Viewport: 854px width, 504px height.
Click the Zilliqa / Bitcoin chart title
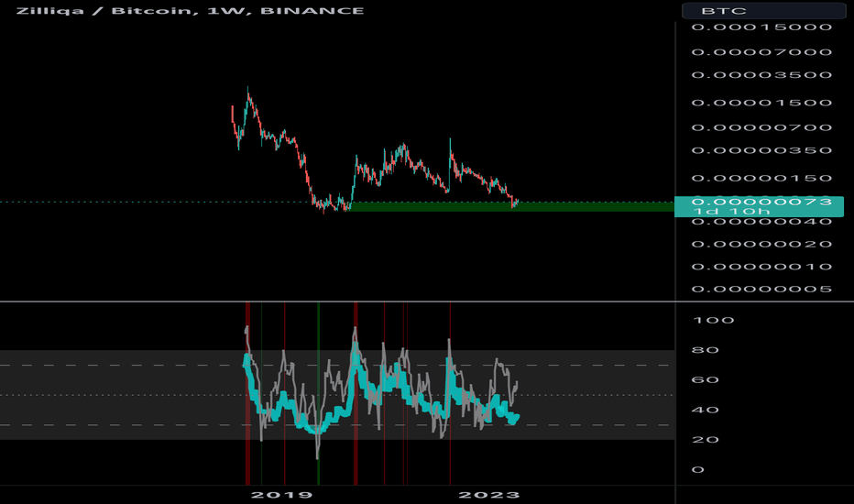[190, 11]
